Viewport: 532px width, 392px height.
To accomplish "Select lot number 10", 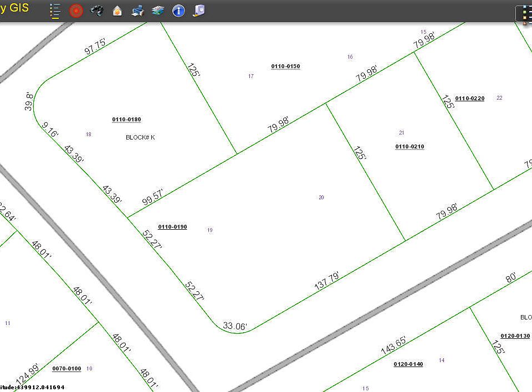I will point(89,368).
